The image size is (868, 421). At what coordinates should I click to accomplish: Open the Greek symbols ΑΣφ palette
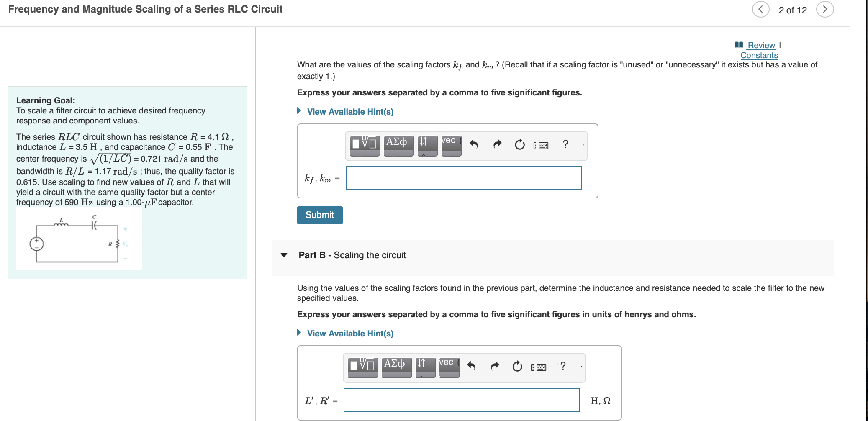tap(397, 142)
